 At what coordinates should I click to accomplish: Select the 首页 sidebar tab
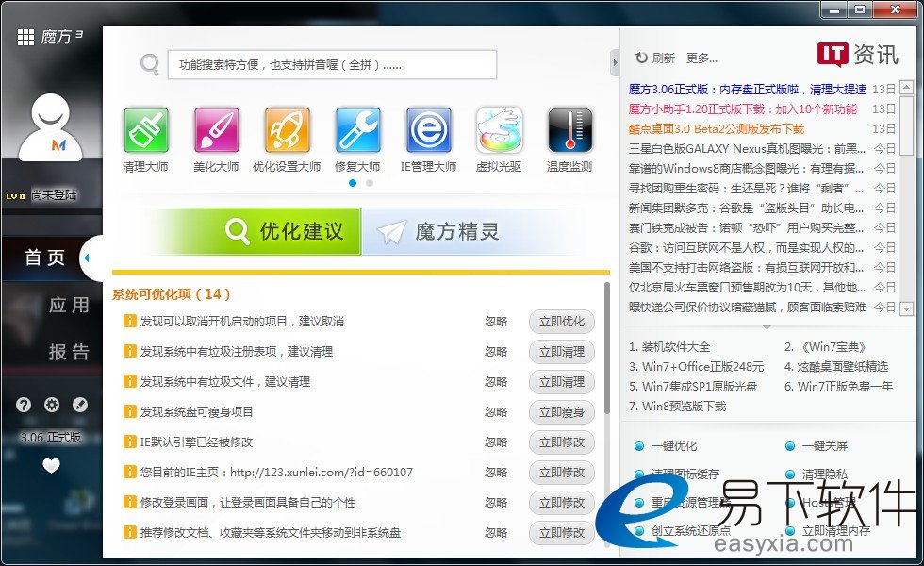[x=45, y=258]
